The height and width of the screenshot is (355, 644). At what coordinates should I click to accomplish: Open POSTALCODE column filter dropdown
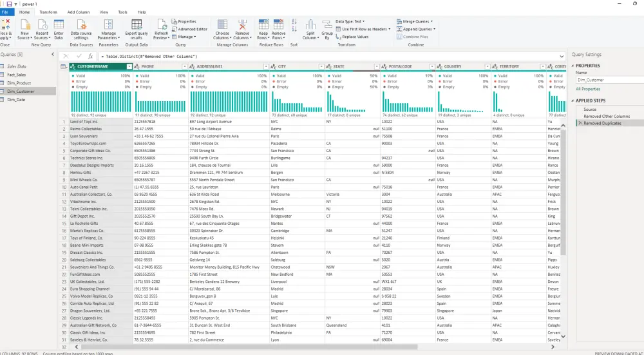pos(432,66)
